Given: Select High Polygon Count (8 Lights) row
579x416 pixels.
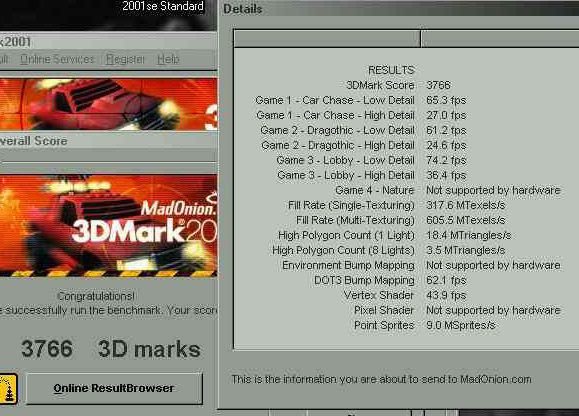Looking at the screenshot, I should (388, 250).
